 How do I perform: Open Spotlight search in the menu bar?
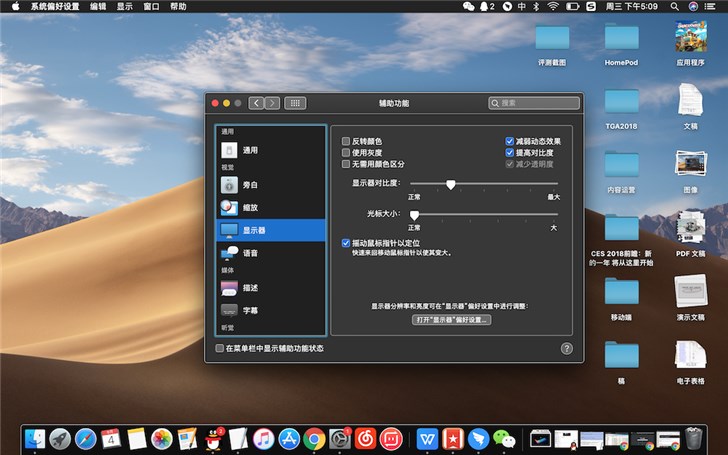[x=674, y=6]
